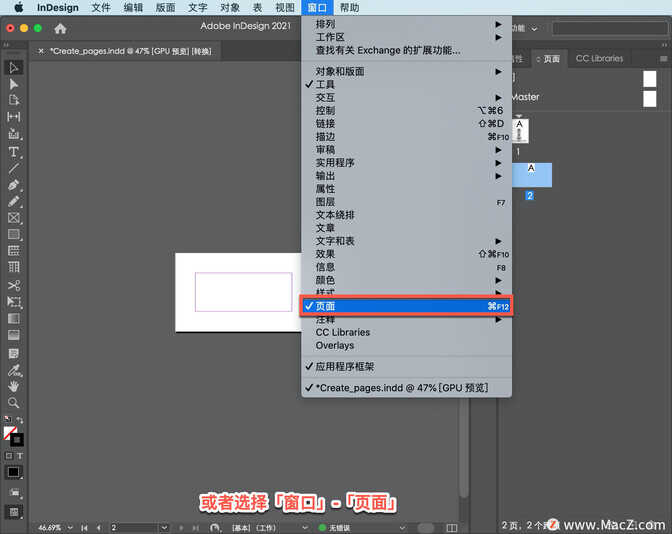This screenshot has height=534, width=672.
Task: Expand the 排列 submenu
Action: click(x=407, y=24)
